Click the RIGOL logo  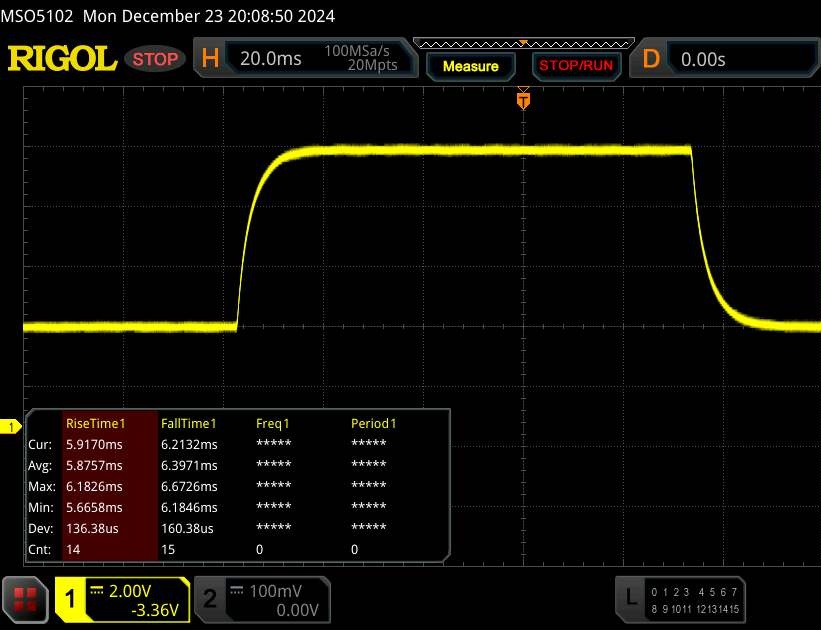click(62, 59)
